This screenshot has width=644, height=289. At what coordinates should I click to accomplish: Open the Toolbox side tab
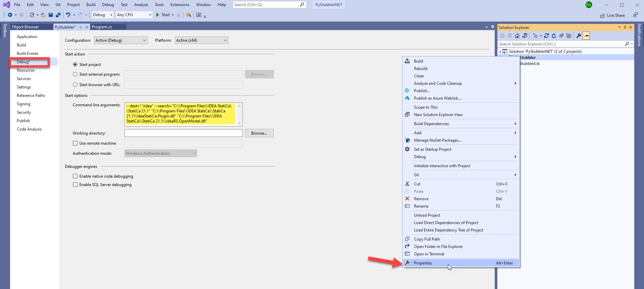coord(5,30)
